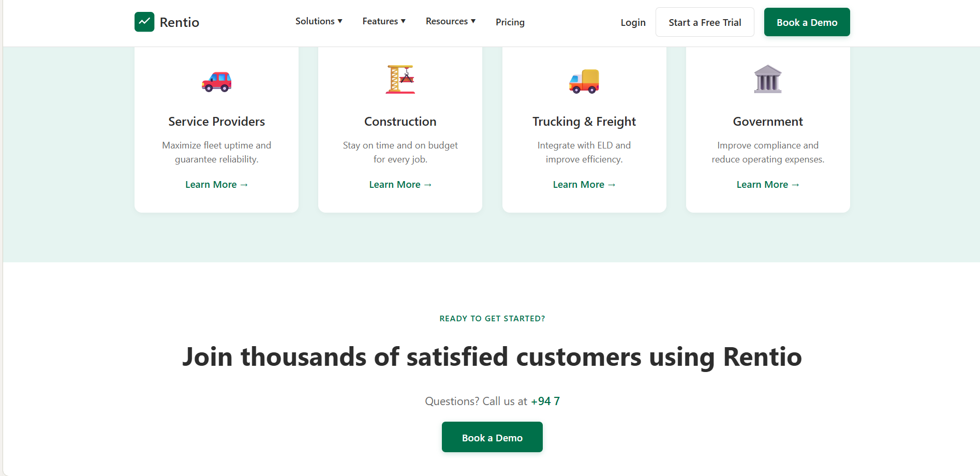Open the Features menu
This screenshot has height=476, width=980.
coord(383,21)
